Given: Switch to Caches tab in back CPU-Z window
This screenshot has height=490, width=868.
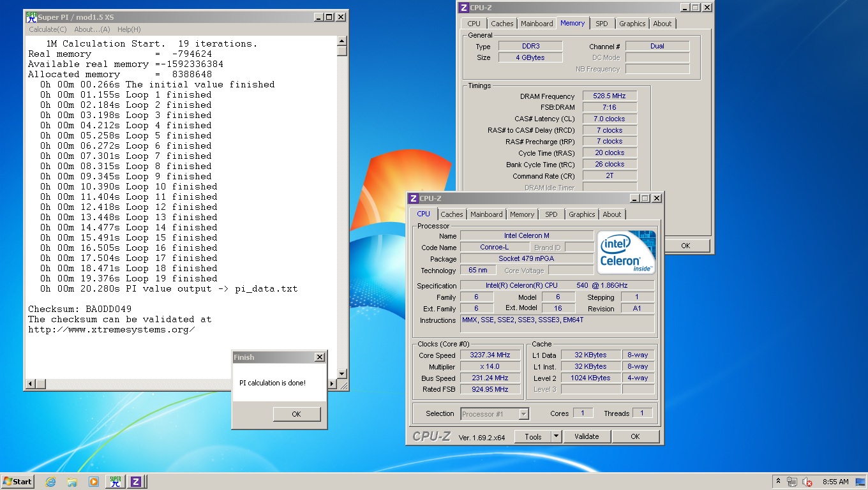Looking at the screenshot, I should coord(502,24).
